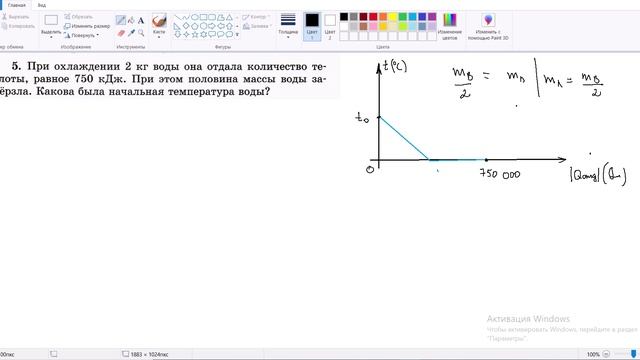Select the Magnifier tool
The height and width of the screenshot is (360, 640).
click(x=141, y=33)
